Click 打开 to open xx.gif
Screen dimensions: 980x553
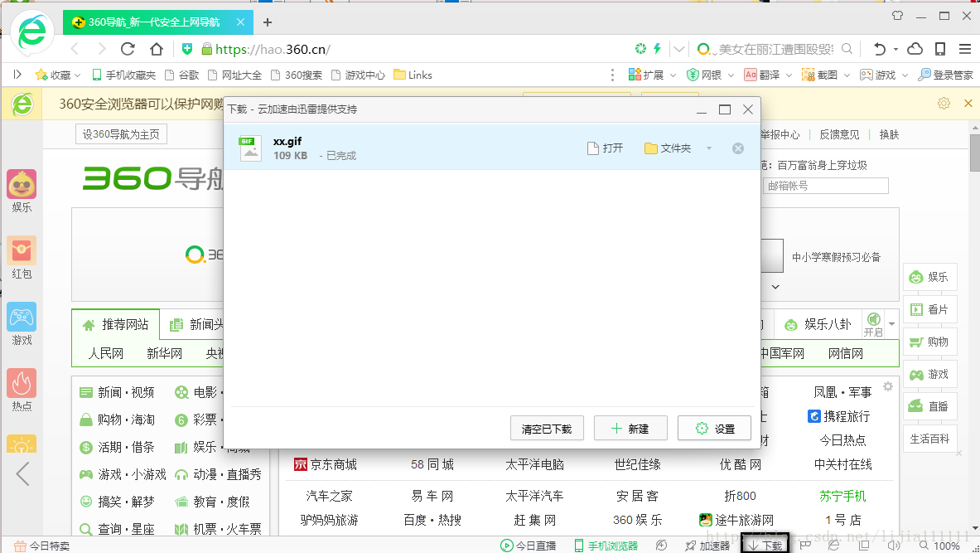click(605, 148)
